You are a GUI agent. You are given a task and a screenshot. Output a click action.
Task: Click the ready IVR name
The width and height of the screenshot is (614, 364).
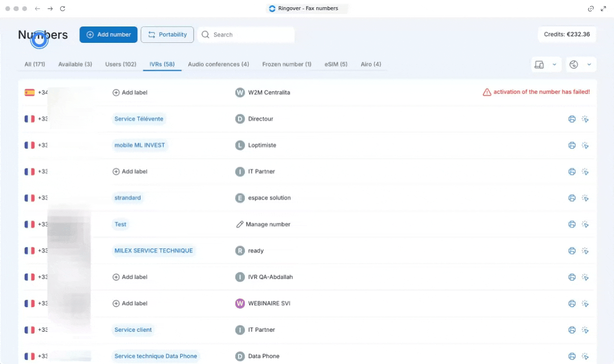click(x=256, y=251)
